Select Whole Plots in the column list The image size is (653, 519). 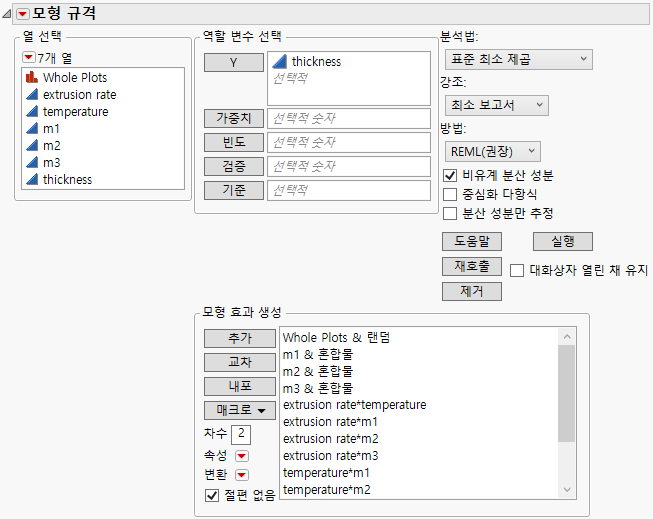coord(75,77)
